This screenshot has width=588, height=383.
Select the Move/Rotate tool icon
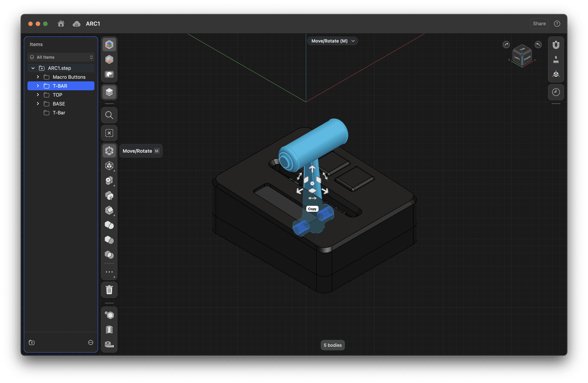pos(109,151)
